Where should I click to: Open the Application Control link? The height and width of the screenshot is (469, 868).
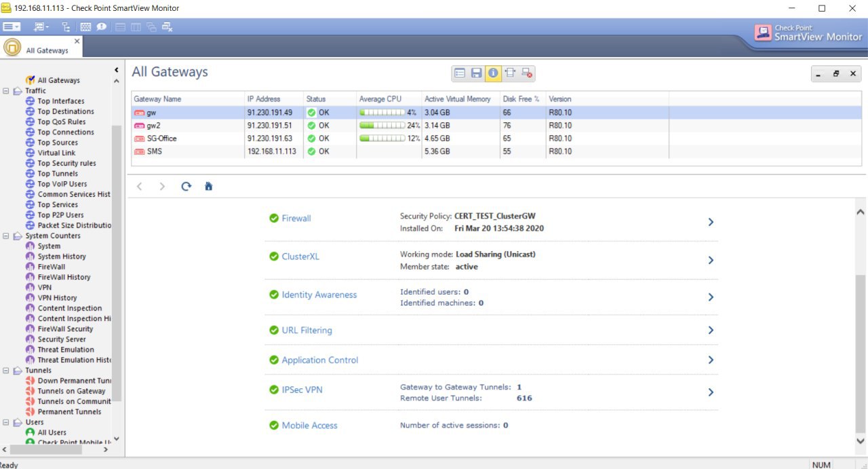pyautogui.click(x=320, y=360)
